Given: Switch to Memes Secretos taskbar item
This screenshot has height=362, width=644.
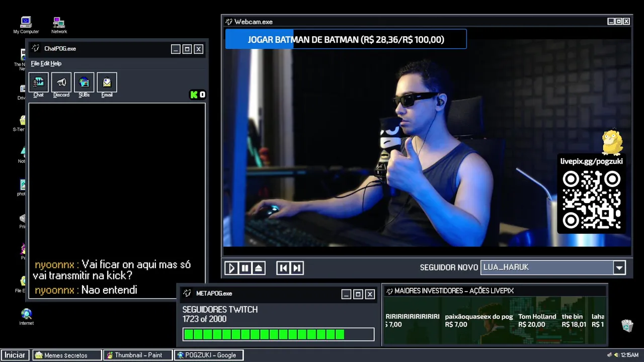Looking at the screenshot, I should [66, 355].
